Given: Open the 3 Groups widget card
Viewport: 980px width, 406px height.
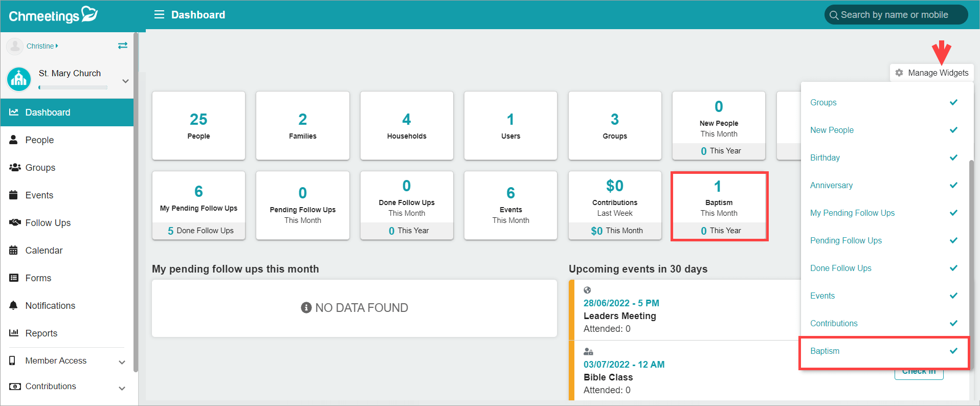Looking at the screenshot, I should click(x=615, y=126).
